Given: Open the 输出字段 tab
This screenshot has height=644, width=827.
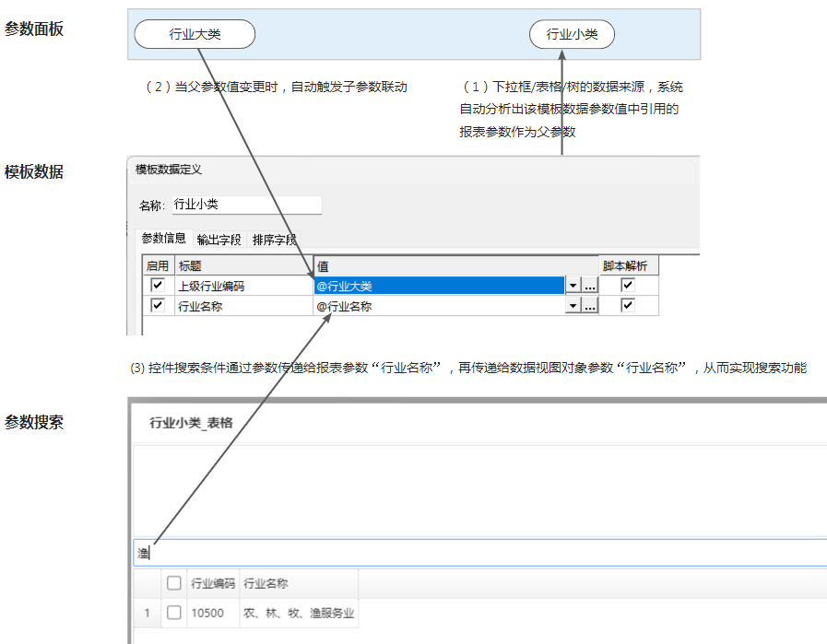Looking at the screenshot, I should click(x=219, y=240).
